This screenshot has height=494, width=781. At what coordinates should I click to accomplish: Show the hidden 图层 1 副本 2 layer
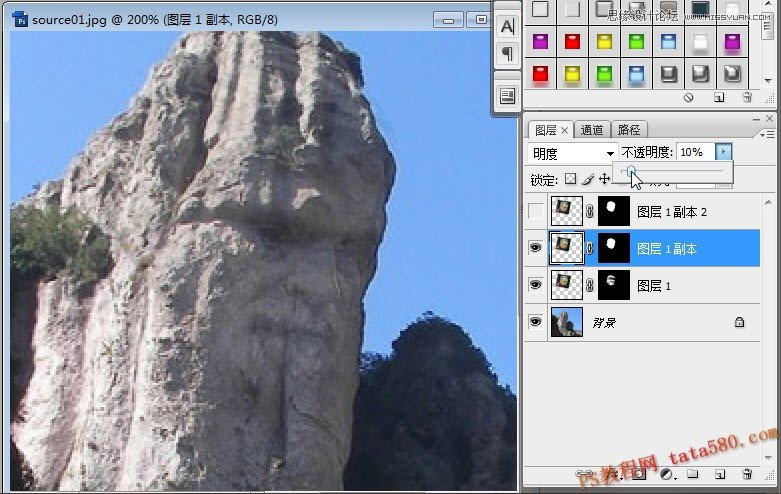[535, 211]
